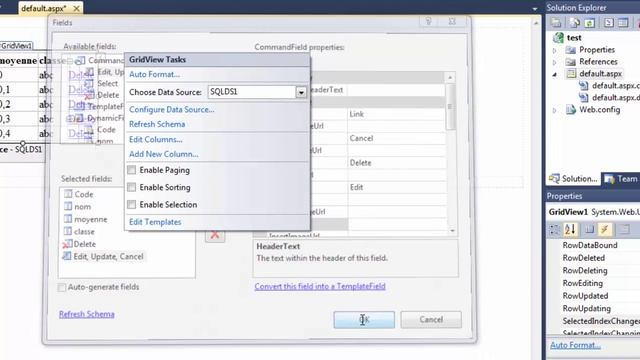640x360 pixels.
Task: Click View Designer icon in Solution Explorer toolbar
Action: (x=623, y=23)
